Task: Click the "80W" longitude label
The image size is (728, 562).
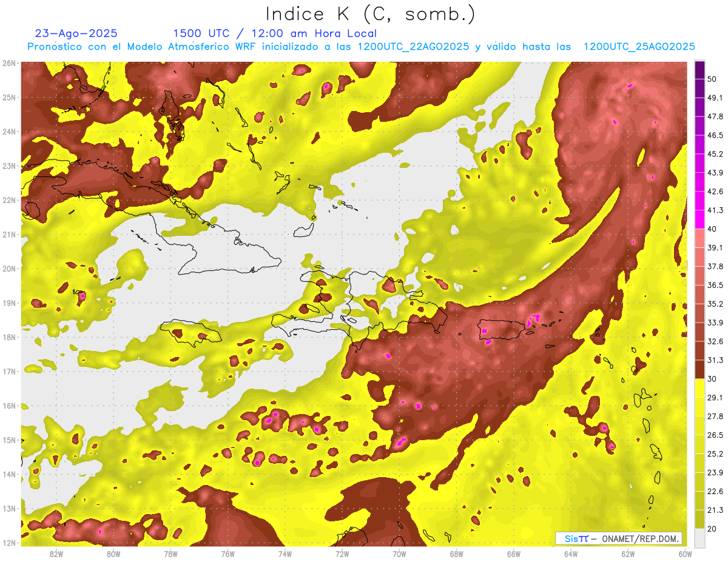Action: coord(113,554)
